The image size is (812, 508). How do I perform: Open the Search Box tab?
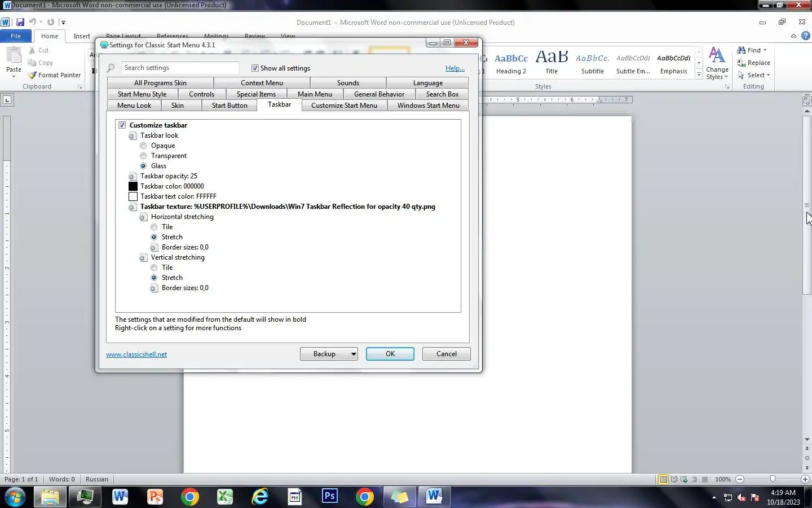[x=442, y=94]
